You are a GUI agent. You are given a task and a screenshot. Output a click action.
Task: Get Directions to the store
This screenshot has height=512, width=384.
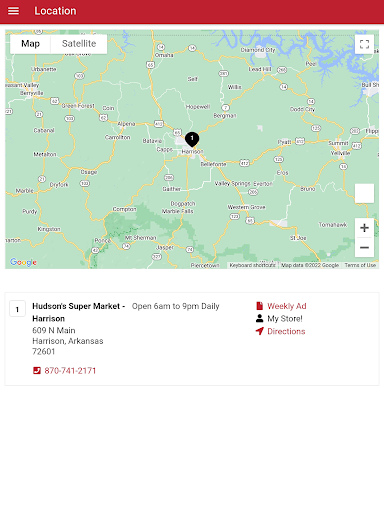286,331
